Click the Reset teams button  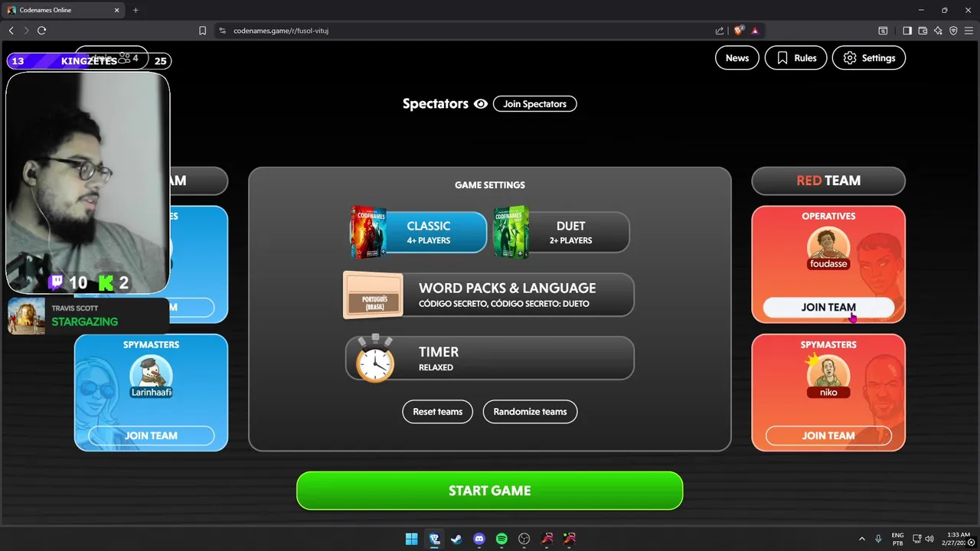pos(438,412)
